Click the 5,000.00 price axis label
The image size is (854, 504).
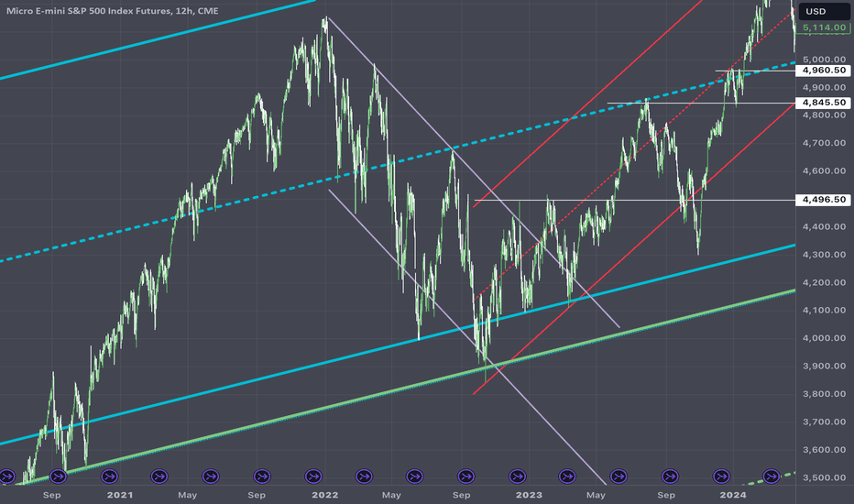(824, 60)
